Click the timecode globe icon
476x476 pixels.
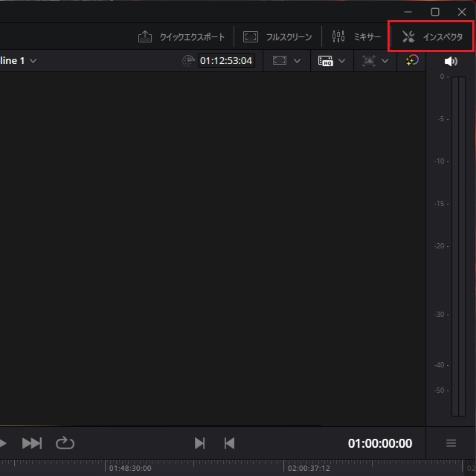(x=189, y=61)
